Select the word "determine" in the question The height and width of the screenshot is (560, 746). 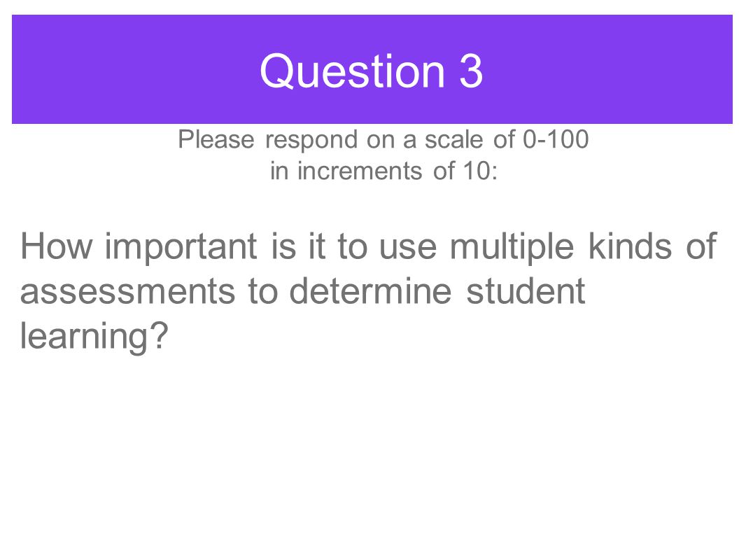coord(370,290)
